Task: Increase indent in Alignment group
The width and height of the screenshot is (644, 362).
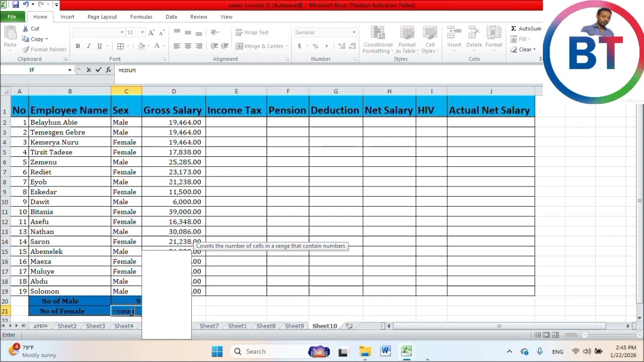Action: pos(225,46)
